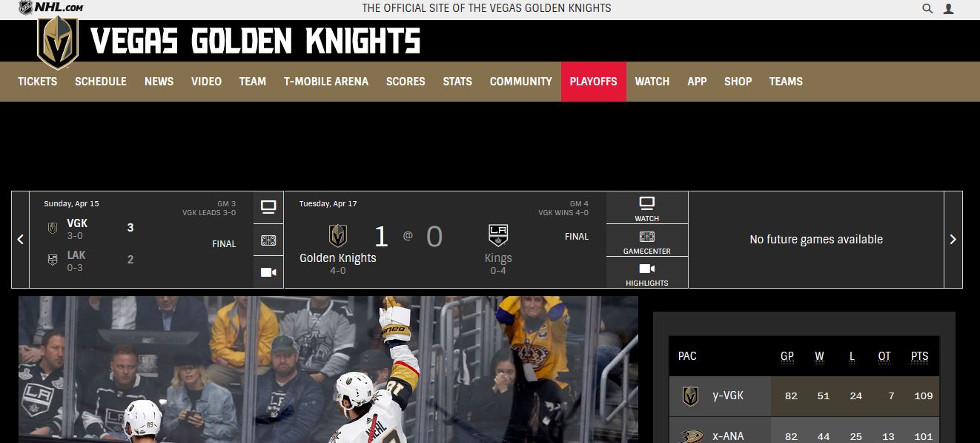
Task: Click 'VGK WINS 4-0' series text
Action: 563,213
